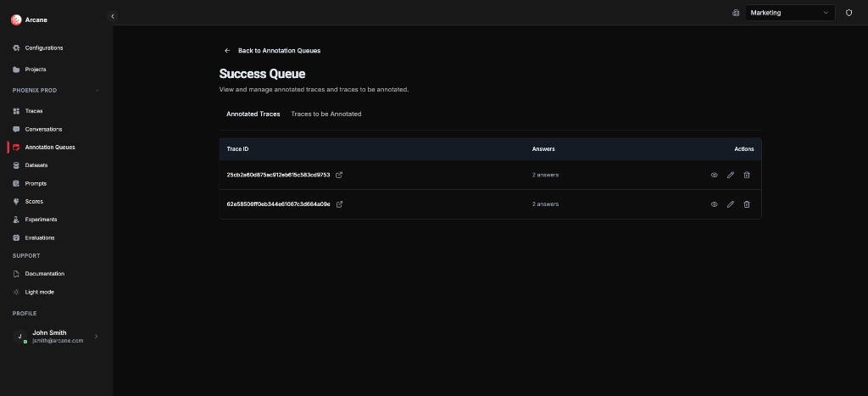
Task: Expand John Smith profile menu
Action: pyautogui.click(x=96, y=337)
